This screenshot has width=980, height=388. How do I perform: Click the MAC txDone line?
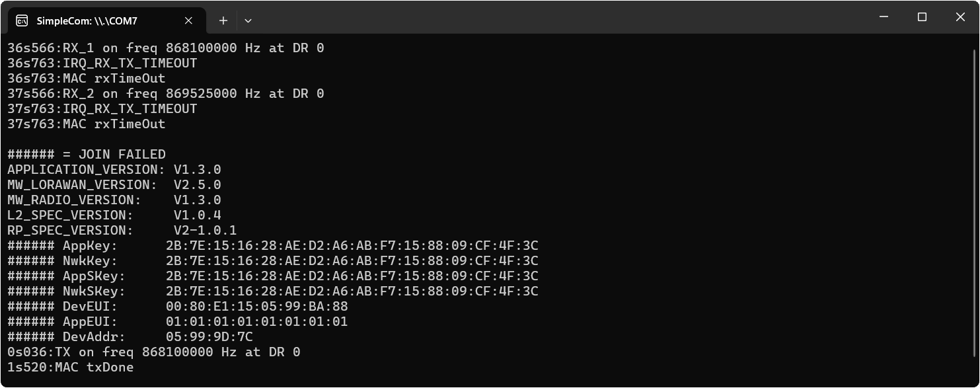pos(71,368)
